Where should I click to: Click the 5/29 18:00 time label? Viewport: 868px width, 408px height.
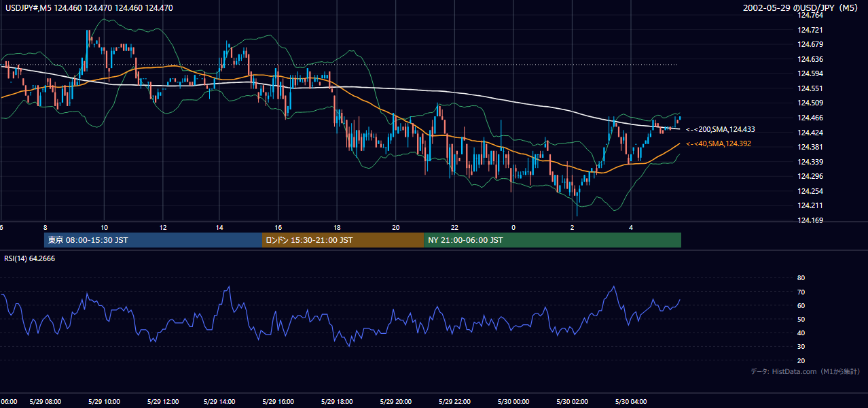(x=336, y=401)
